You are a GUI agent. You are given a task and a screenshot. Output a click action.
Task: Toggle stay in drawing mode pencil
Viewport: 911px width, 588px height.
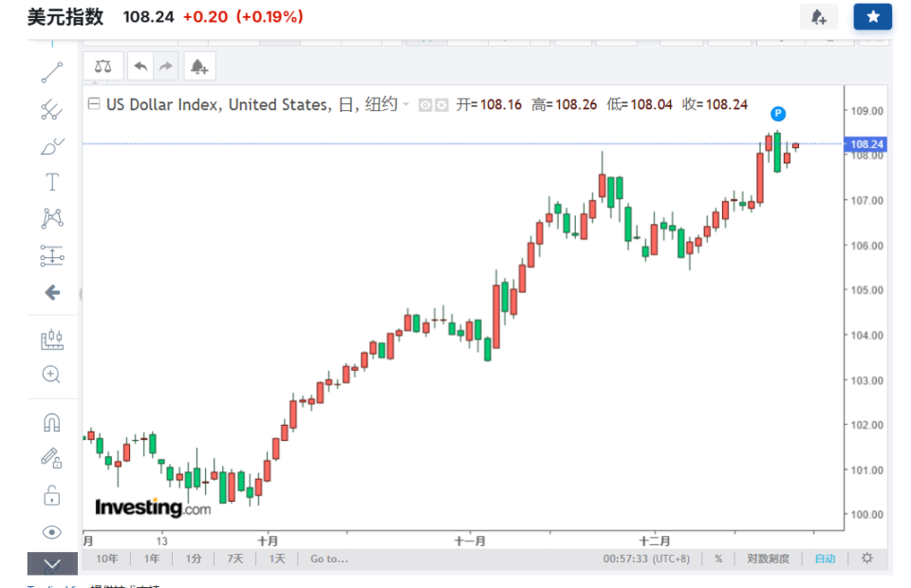click(51, 459)
